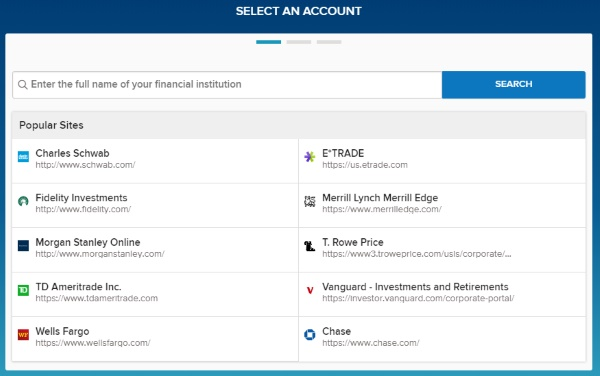Click the https://www.tdameritrade.com URL text

pos(96,298)
